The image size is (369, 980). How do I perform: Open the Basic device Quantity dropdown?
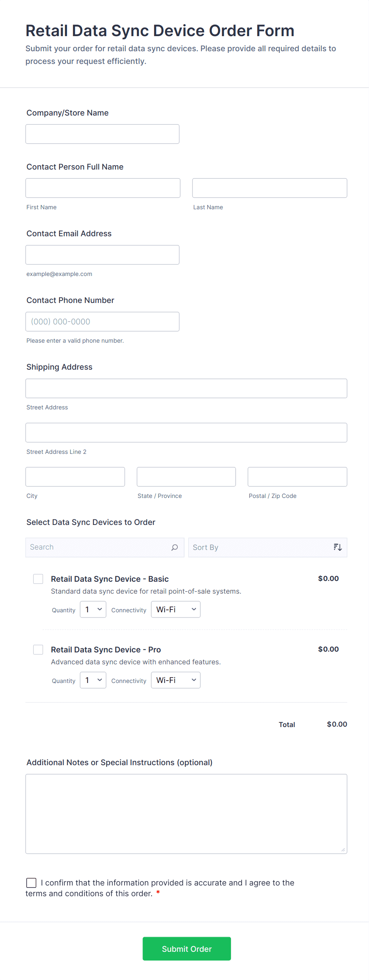tap(93, 610)
